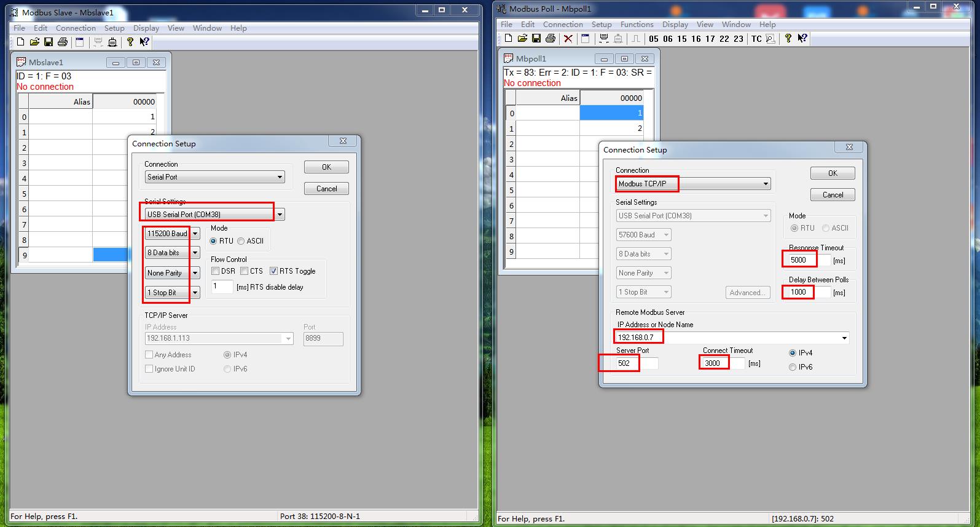The height and width of the screenshot is (527, 980).
Task: Click the connect icon in Modbus Poll toolbar
Action: click(x=604, y=38)
